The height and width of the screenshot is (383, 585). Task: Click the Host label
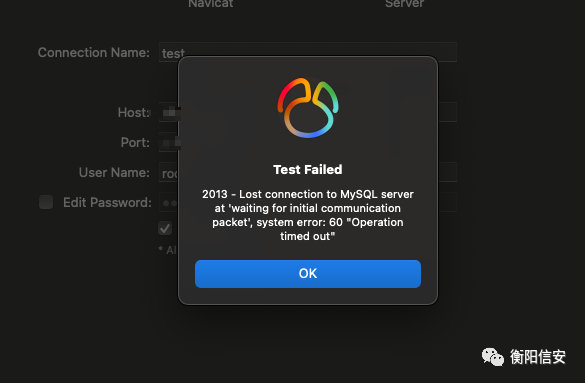(x=134, y=113)
